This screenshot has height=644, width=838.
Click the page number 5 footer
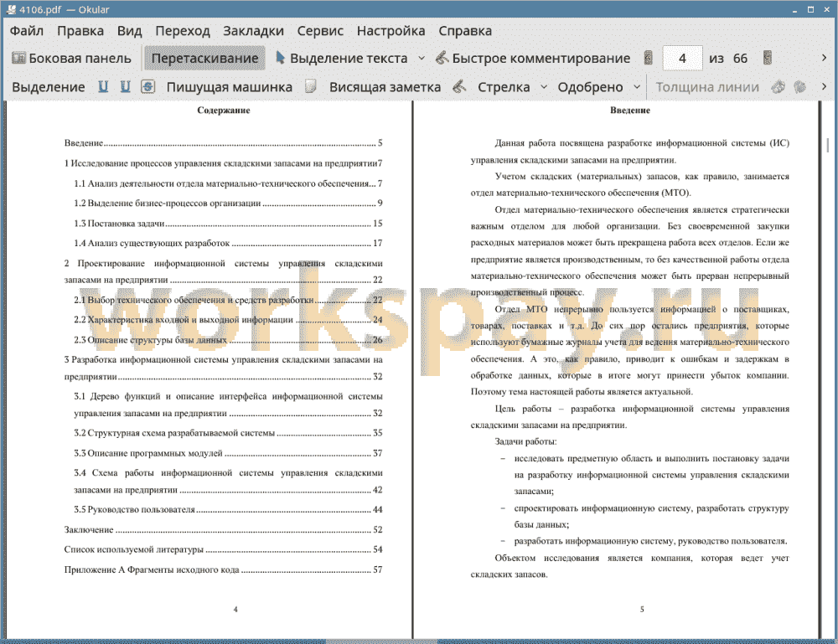(x=642, y=609)
